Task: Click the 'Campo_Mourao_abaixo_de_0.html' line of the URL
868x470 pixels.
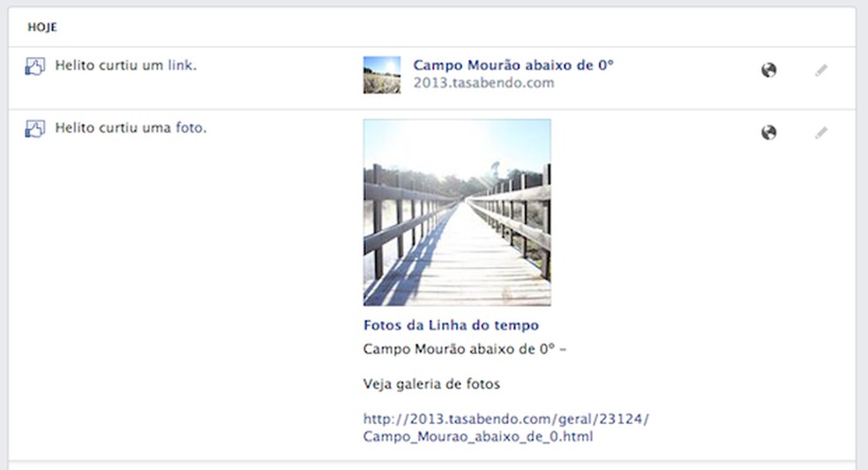Action: pos(478,436)
